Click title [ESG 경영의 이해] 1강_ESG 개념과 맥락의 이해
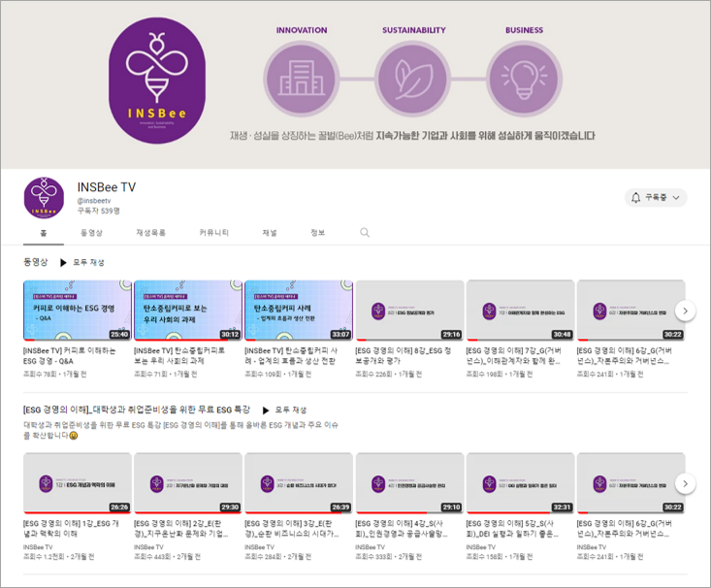The width and height of the screenshot is (711, 588). (71, 529)
